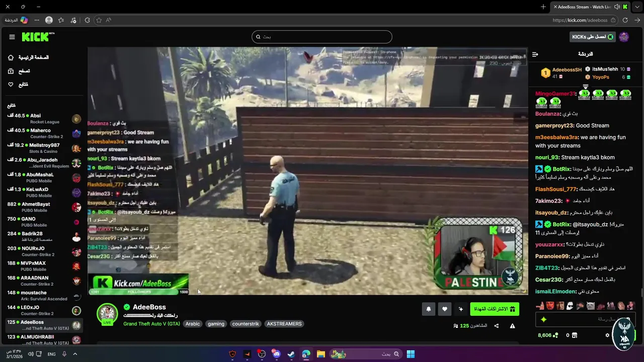Open the user profile avatar menu
Image resolution: width=644 pixels, height=362 pixels.
pyautogui.click(x=624, y=37)
